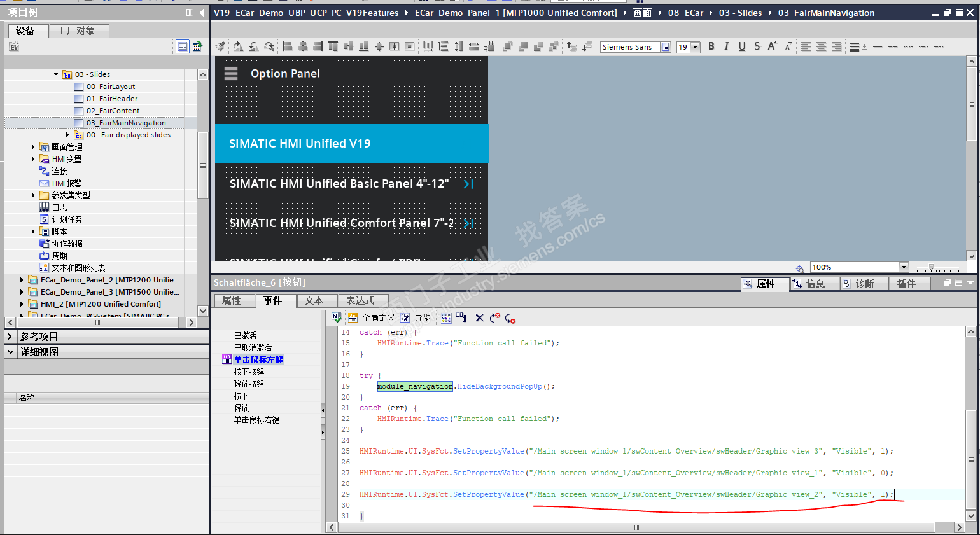
Task: Decrease the font size
Action: coord(788,46)
